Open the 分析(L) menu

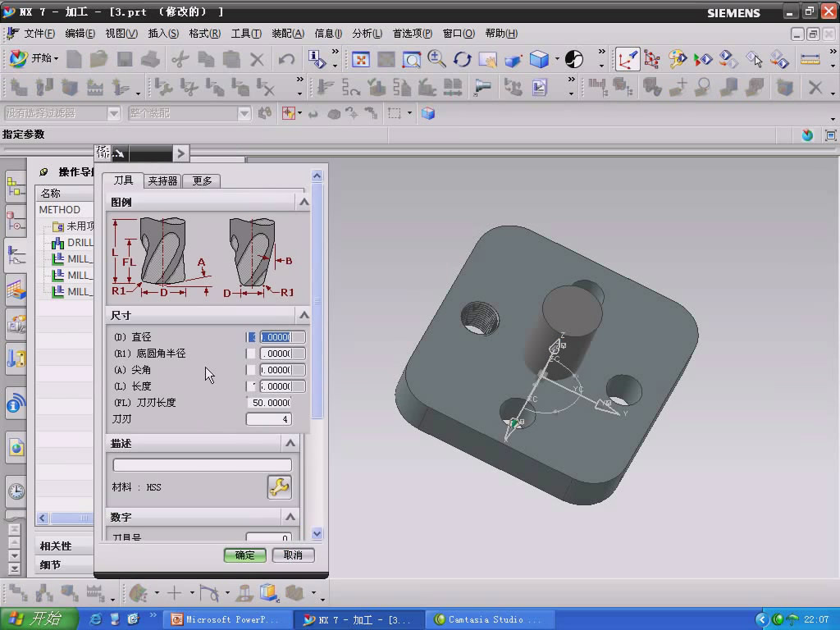pos(367,34)
